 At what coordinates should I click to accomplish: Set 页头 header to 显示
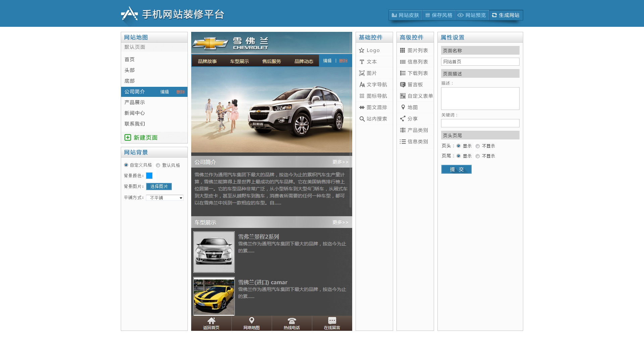tap(459, 146)
